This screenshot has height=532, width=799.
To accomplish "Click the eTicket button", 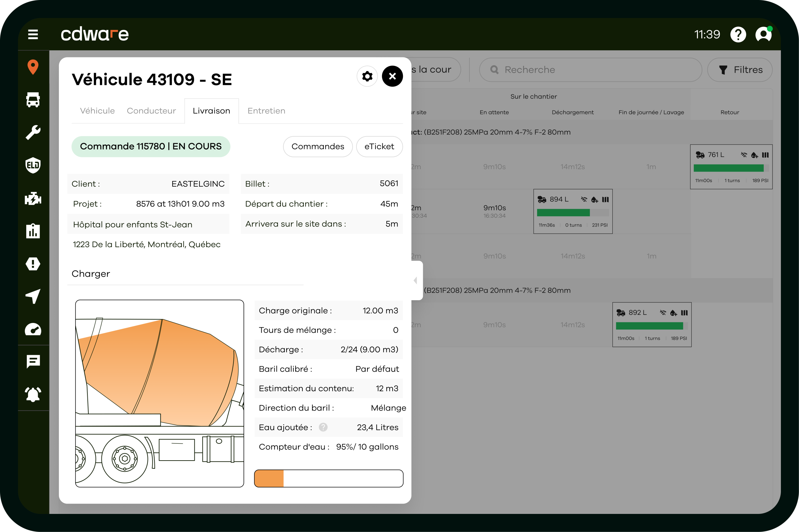I will pos(379,147).
